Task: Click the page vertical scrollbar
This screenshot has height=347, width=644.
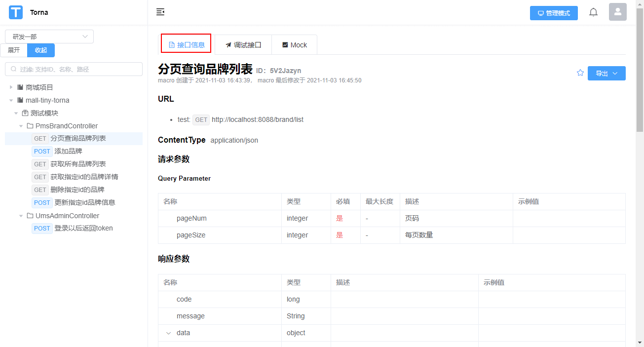Action: click(x=640, y=69)
